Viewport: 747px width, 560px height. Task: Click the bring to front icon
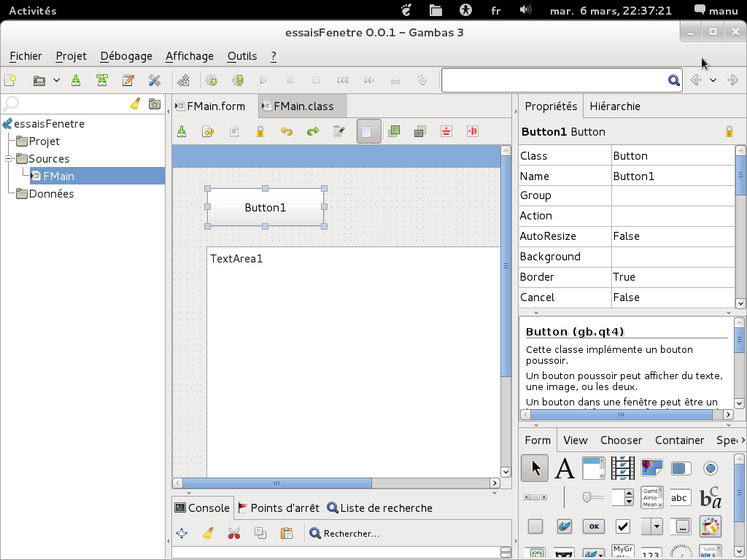394,131
